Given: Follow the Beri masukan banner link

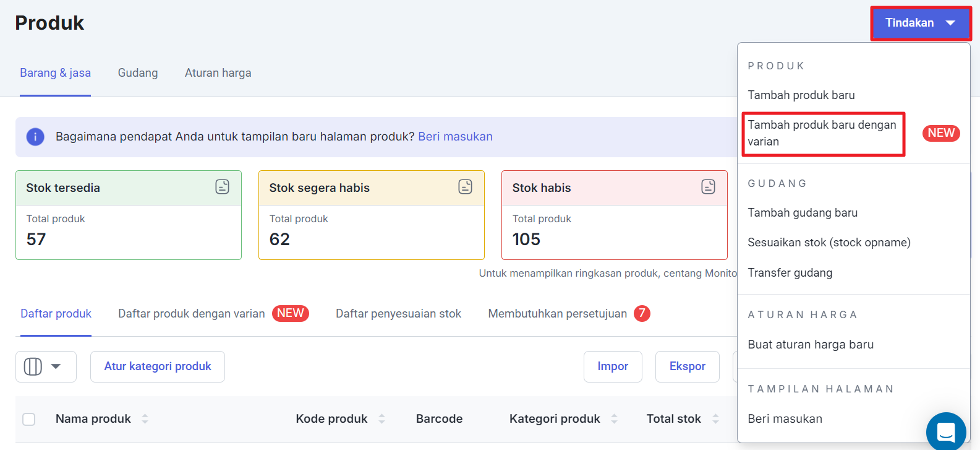Looking at the screenshot, I should [x=455, y=137].
